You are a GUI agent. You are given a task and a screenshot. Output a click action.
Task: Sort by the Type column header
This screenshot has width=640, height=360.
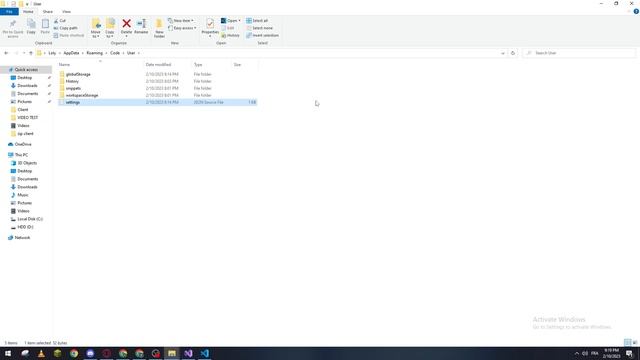(211, 64)
